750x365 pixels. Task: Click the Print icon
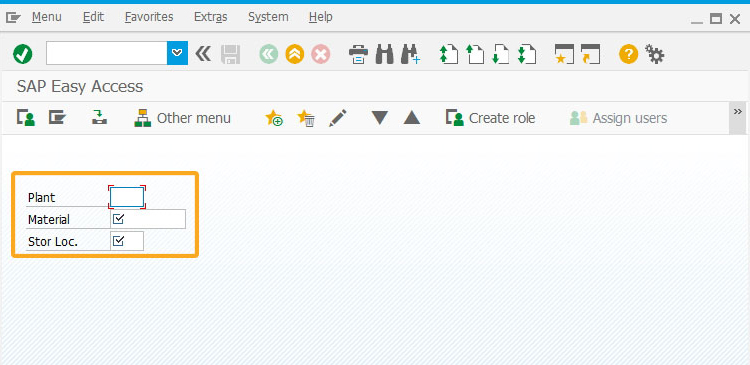358,54
